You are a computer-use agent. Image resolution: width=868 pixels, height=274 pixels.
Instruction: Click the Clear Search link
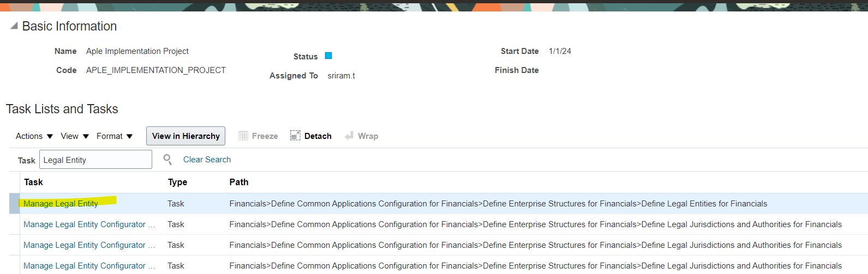207,160
